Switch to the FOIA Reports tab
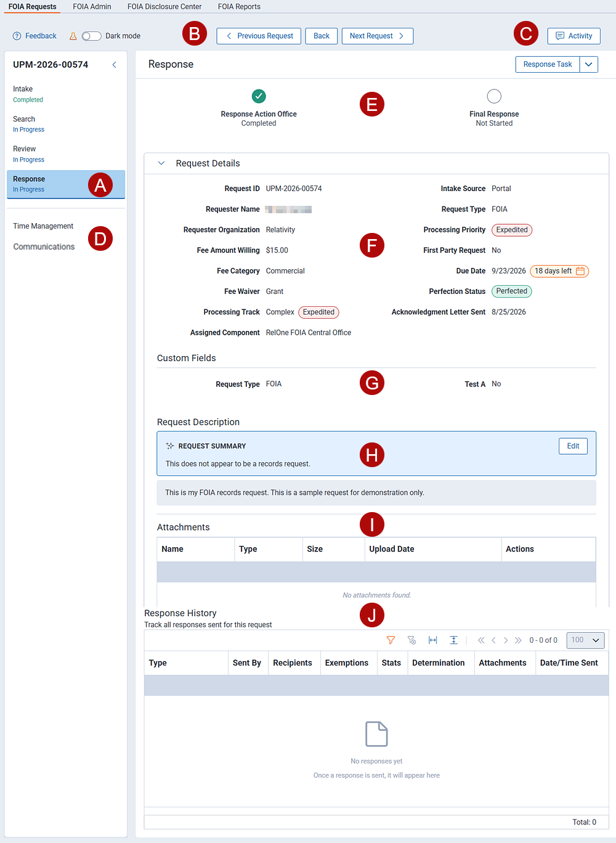 pos(239,7)
